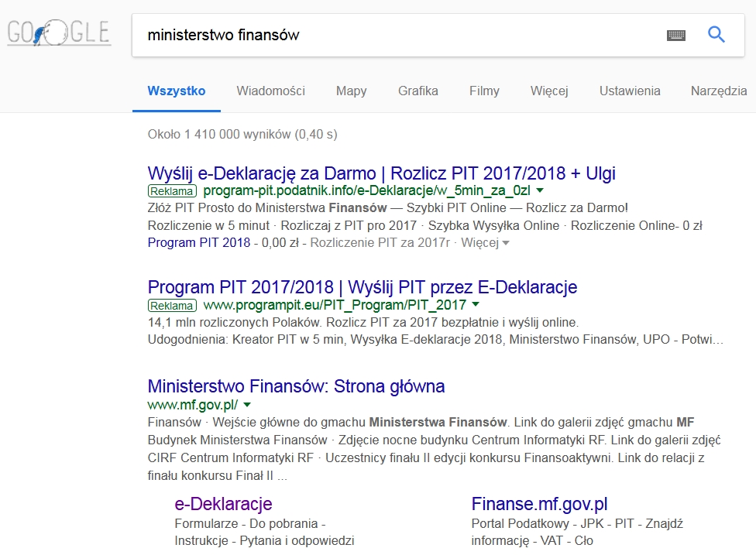Expand the www.mf.gov.pl URL dropdown arrow

coord(247,404)
